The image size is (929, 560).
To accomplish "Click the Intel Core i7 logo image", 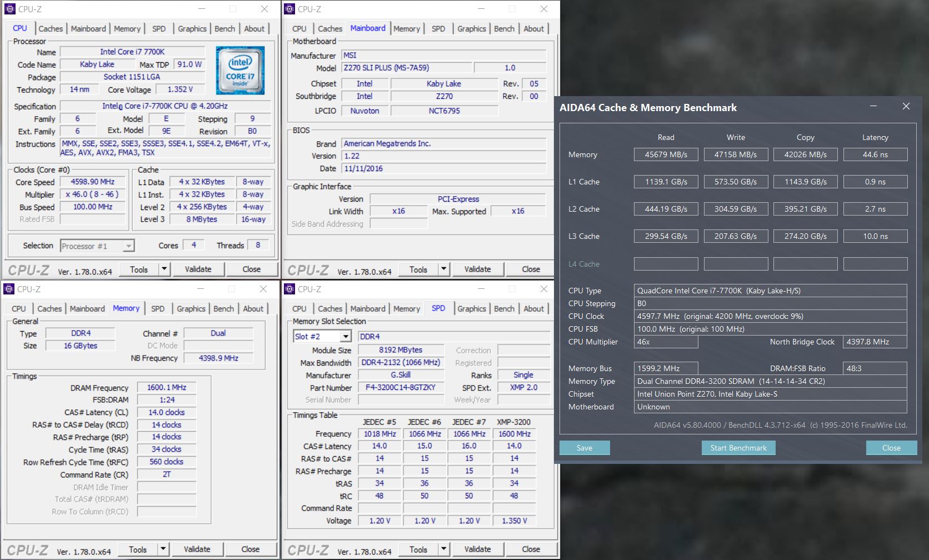I will point(240,71).
